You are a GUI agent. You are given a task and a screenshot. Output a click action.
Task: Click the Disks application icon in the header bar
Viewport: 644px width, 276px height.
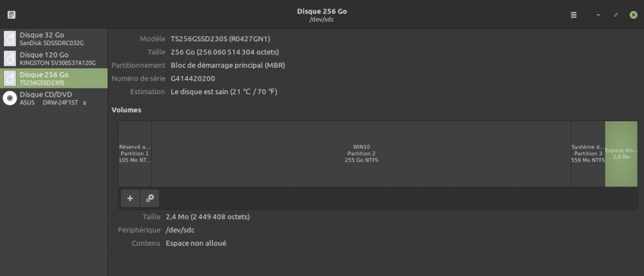pyautogui.click(x=12, y=15)
